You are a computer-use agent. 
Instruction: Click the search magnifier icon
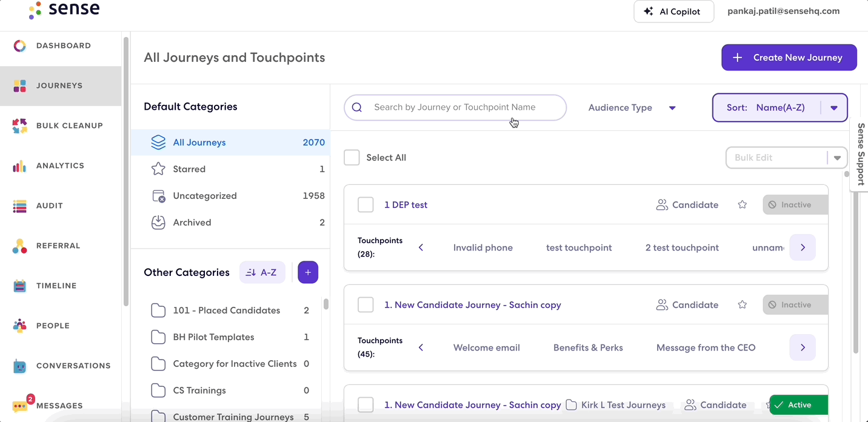point(357,107)
